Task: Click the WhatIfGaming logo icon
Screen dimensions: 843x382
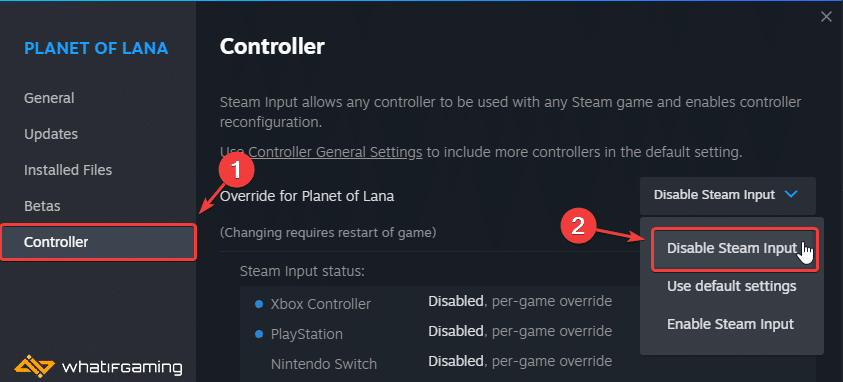Action: pos(33,367)
